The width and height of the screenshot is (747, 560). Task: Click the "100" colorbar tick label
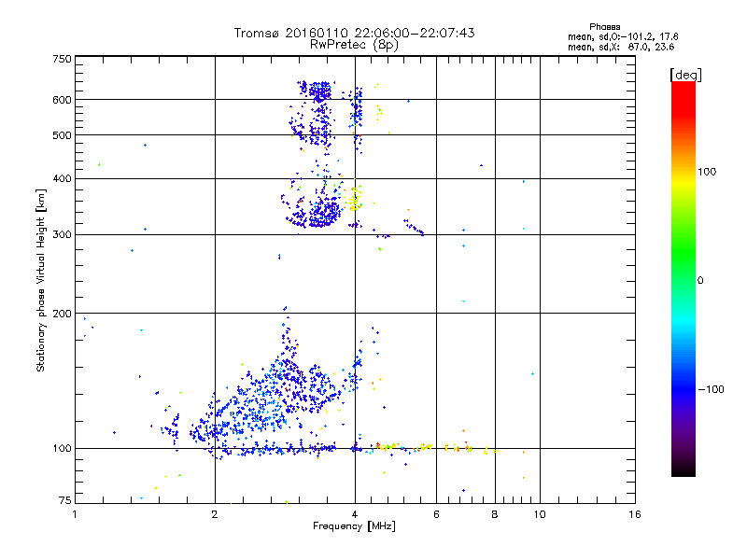[x=707, y=172]
